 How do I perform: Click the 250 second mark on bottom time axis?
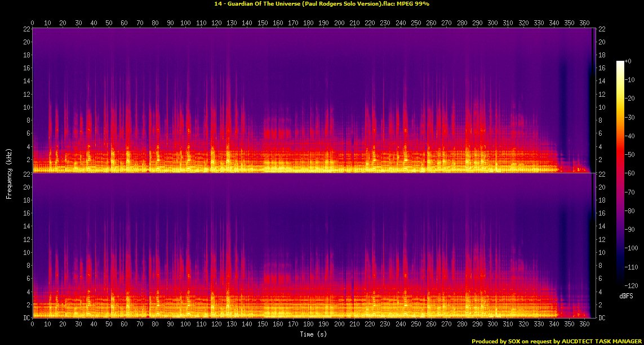[x=415, y=325]
